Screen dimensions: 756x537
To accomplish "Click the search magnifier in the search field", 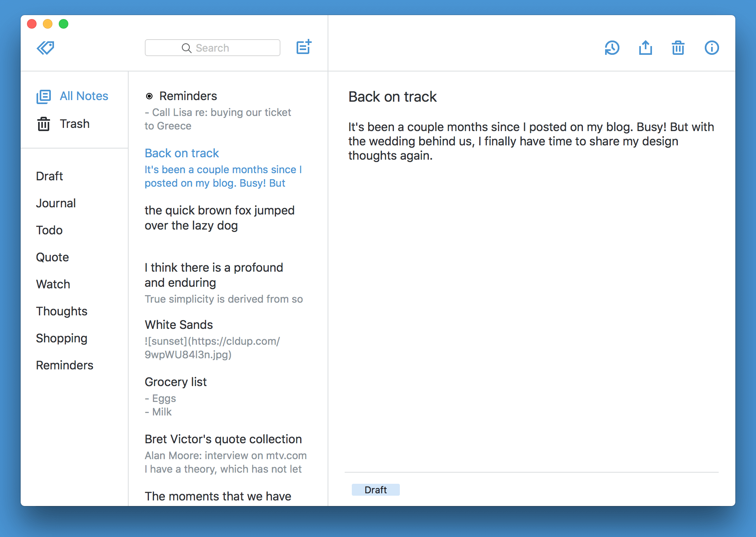I will pyautogui.click(x=187, y=48).
